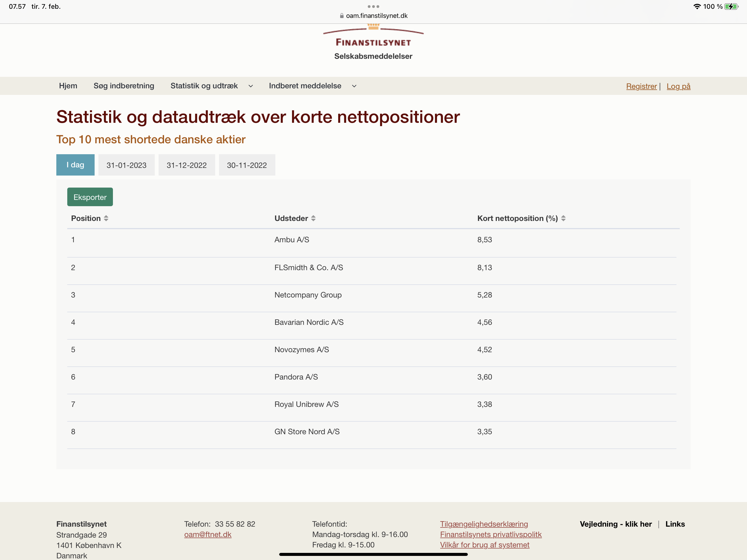Select the Netcompany Group cell
Screen dimensions: 747x560
(x=308, y=295)
